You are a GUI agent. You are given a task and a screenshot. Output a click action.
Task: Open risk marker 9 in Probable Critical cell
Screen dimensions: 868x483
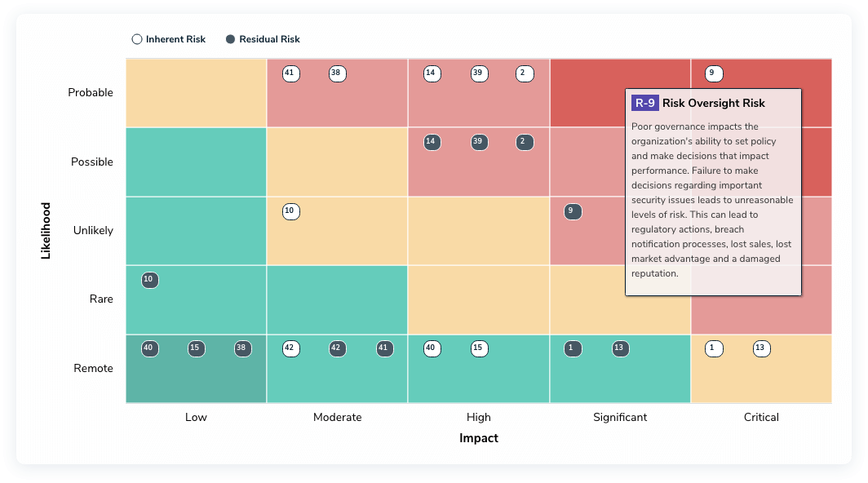pos(713,73)
